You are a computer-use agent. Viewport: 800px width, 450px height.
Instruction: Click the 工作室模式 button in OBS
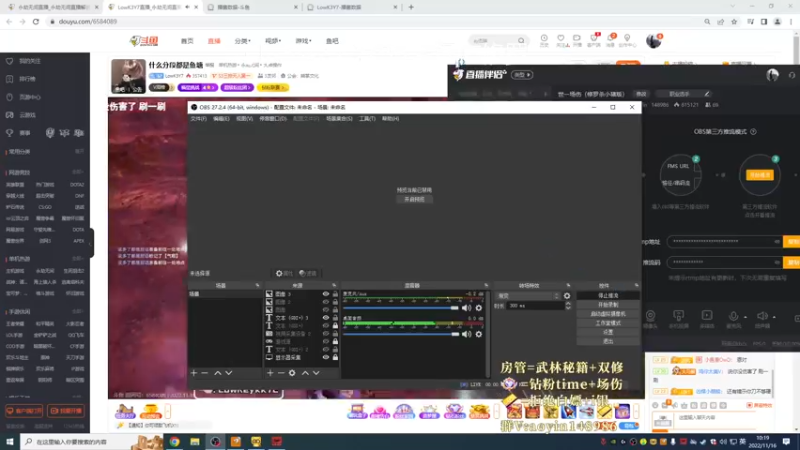click(608, 323)
